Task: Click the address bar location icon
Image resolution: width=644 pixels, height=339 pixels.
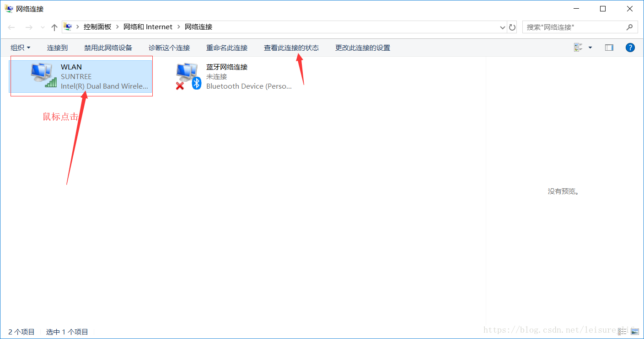Action: coord(68,27)
